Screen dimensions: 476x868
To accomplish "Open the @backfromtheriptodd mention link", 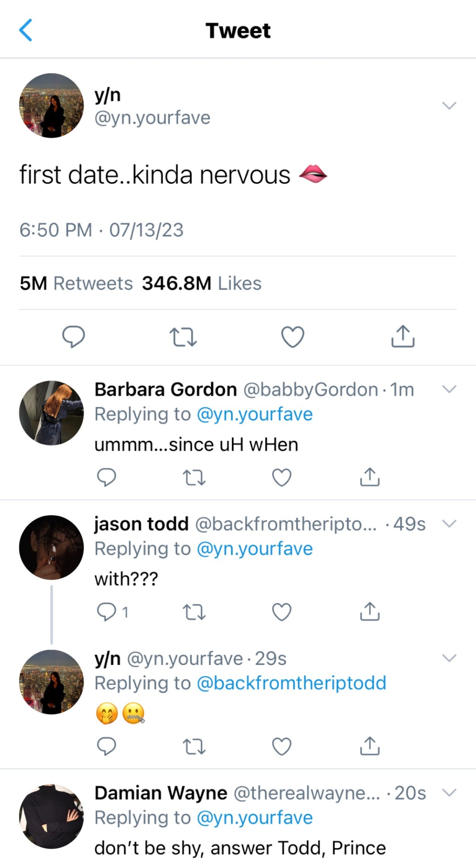I will [292, 683].
